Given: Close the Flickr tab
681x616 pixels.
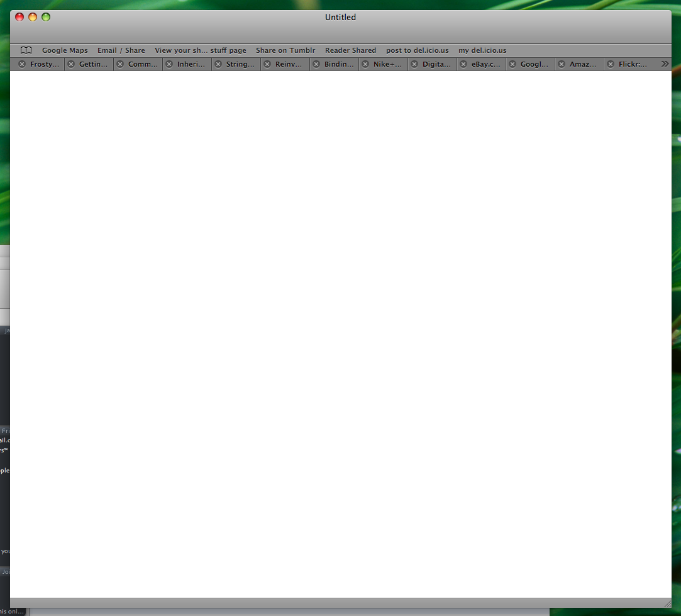Looking at the screenshot, I should coord(611,64).
